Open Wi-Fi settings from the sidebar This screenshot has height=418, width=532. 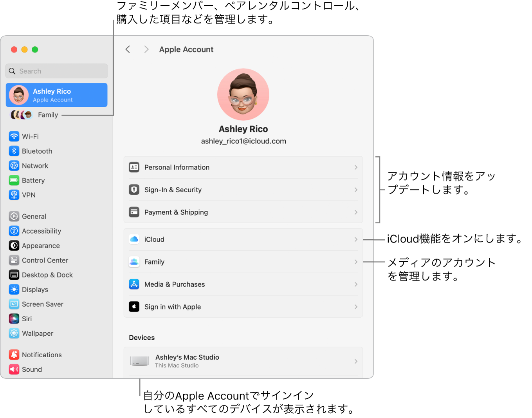point(14,136)
